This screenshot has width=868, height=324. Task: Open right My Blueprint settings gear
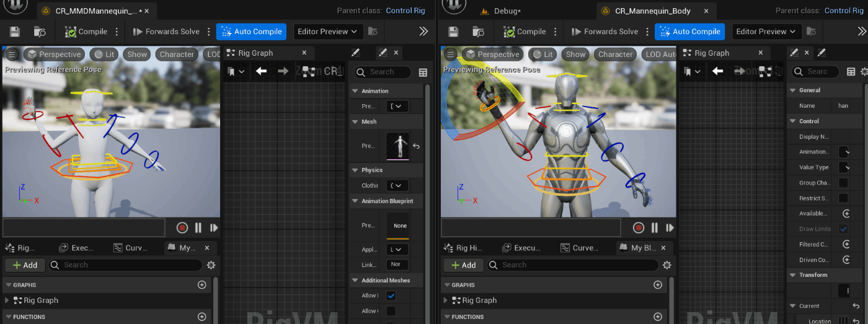click(x=667, y=265)
